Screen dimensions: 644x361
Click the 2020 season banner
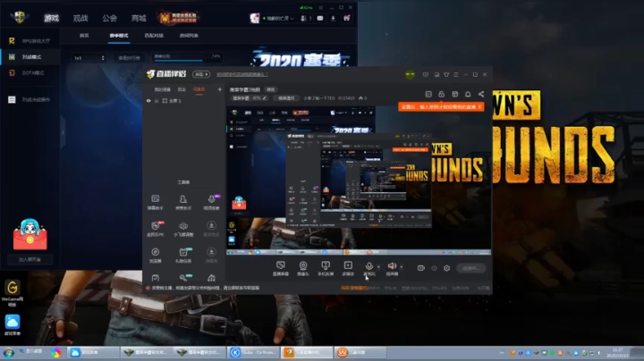(302, 60)
